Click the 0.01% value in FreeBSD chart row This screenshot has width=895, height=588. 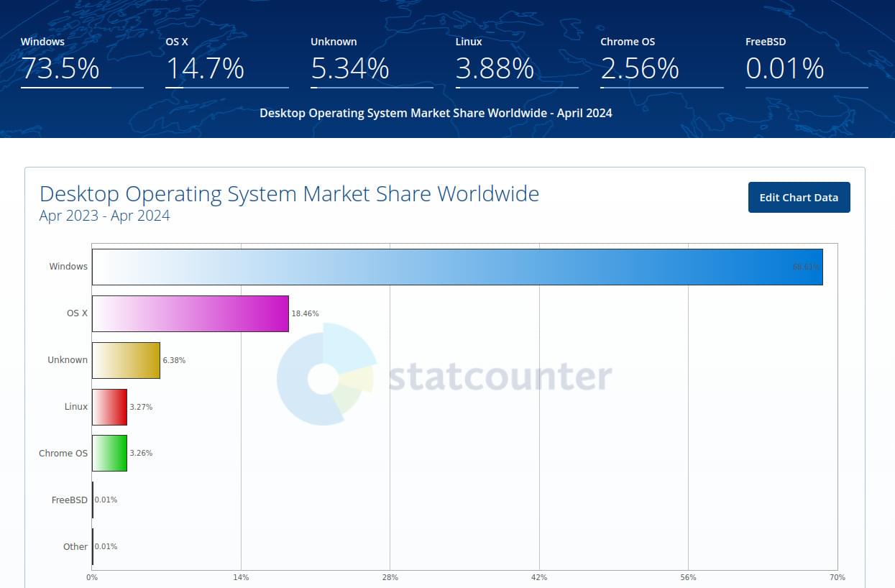(106, 500)
